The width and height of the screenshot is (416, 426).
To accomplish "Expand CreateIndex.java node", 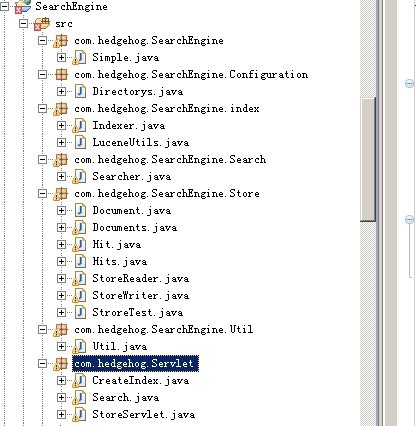I will tap(61, 381).
